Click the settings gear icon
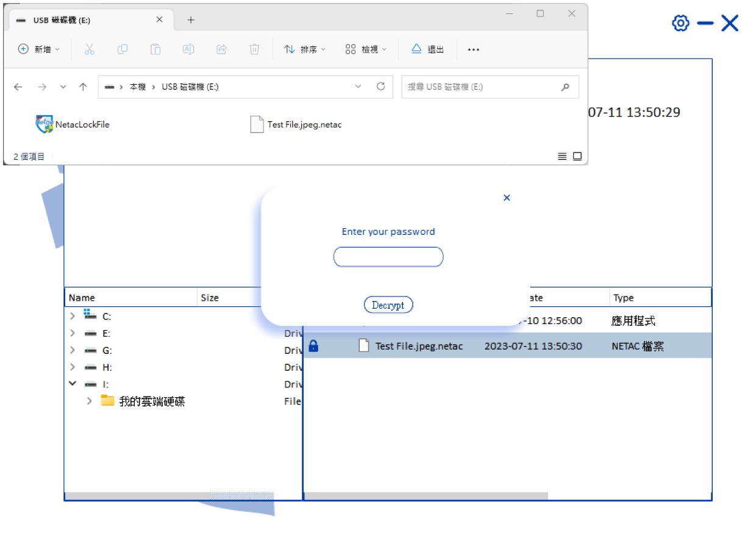The height and width of the screenshot is (546, 756). click(x=680, y=23)
